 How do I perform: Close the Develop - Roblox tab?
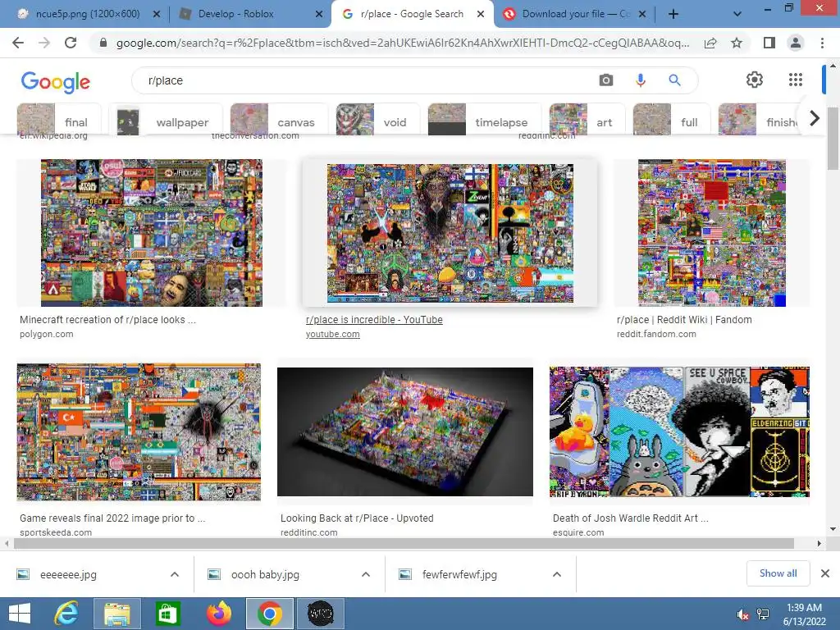pos(319,14)
